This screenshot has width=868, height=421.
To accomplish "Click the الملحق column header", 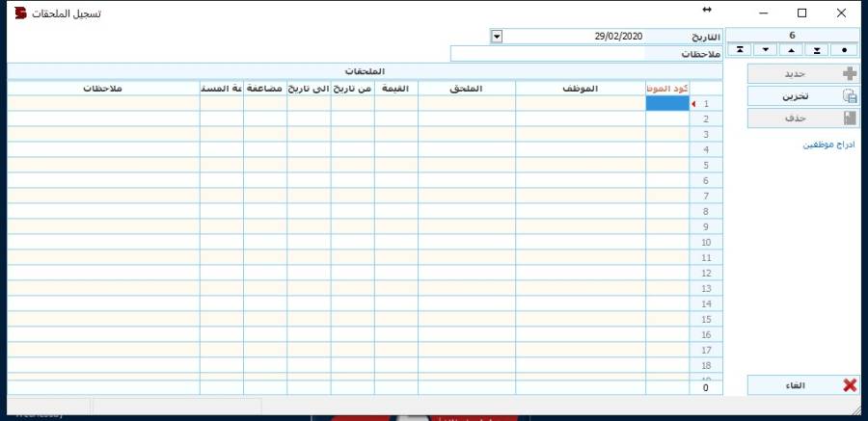I will click(x=467, y=89).
